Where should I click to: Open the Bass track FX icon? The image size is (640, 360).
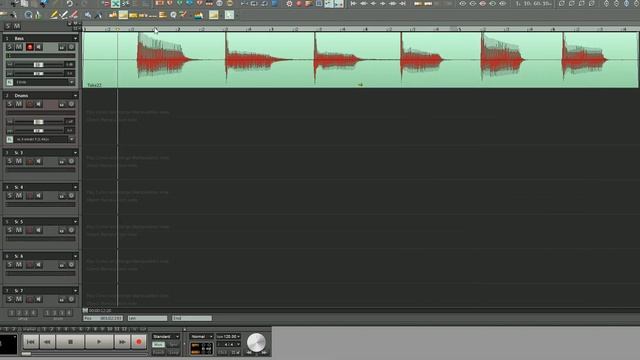[9, 82]
